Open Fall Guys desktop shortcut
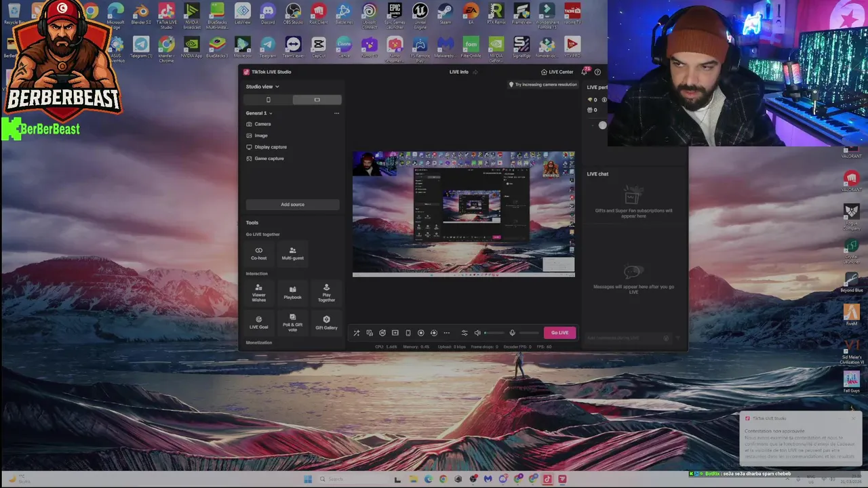Image resolution: width=868 pixels, height=488 pixels. (852, 382)
